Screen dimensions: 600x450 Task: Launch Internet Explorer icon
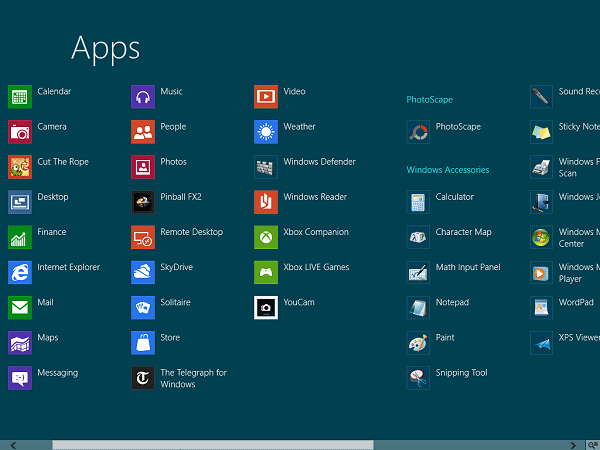point(20,272)
